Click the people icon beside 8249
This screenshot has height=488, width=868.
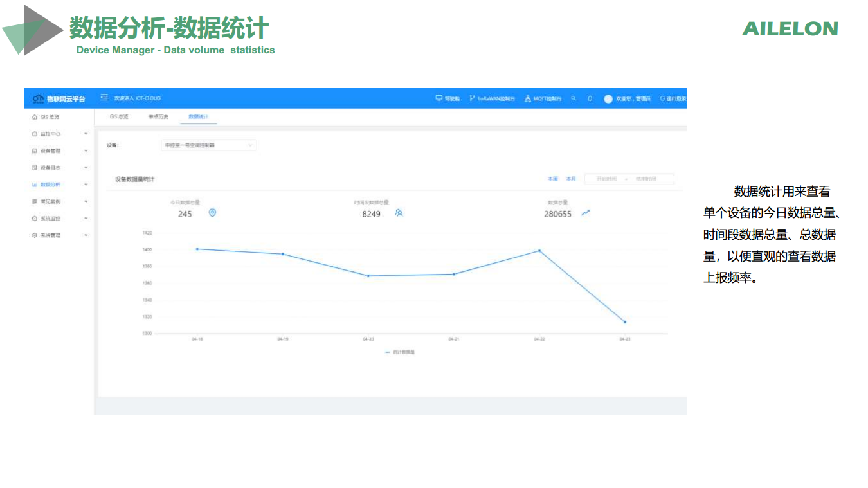click(399, 213)
